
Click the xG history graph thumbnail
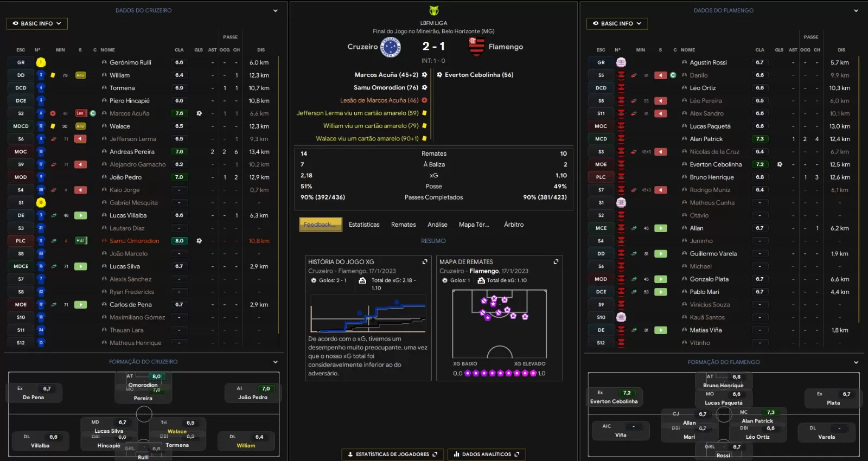(x=368, y=313)
